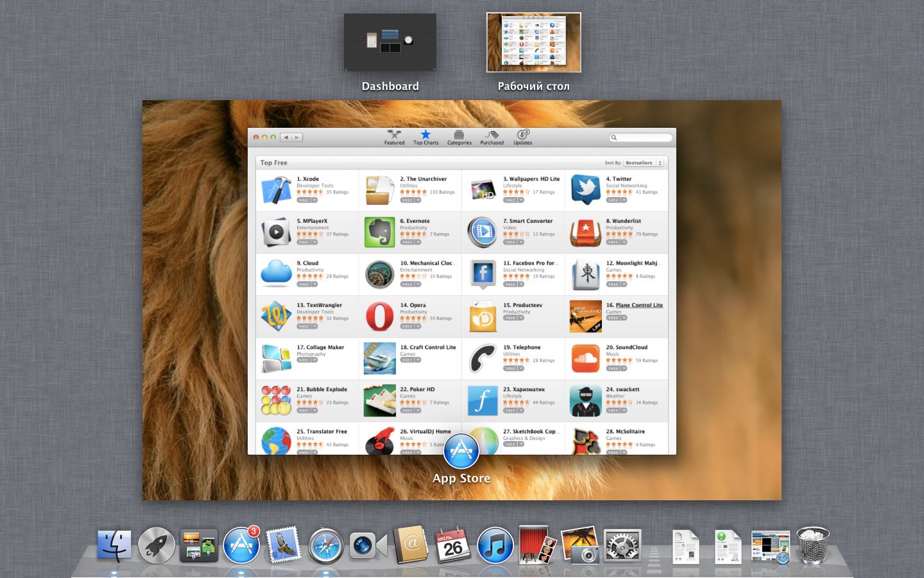Open the Trash in Dock
Viewport: 924px width, 578px height.
pos(812,545)
